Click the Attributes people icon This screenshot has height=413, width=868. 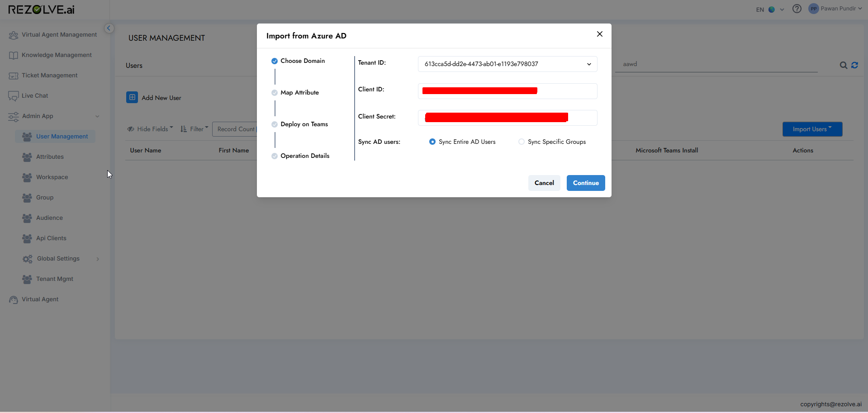[27, 157]
